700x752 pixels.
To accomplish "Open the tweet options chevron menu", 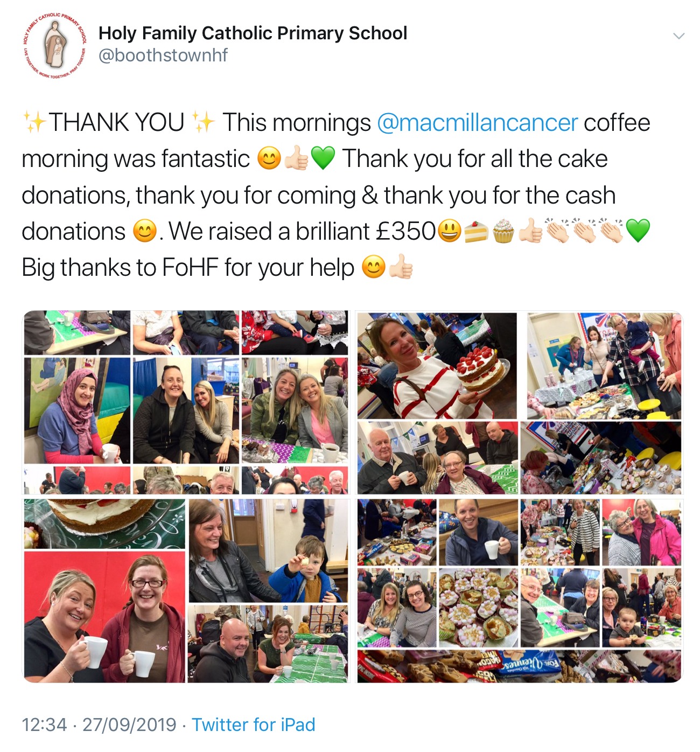I will (678, 36).
